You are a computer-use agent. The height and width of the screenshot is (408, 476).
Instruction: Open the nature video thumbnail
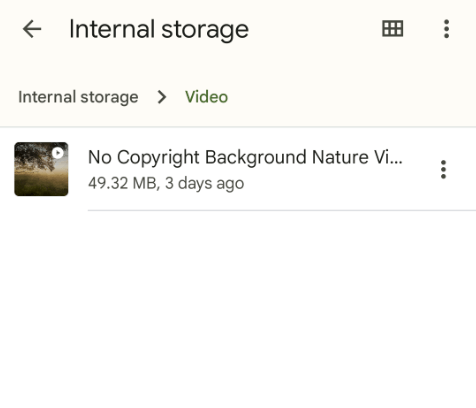[41, 169]
